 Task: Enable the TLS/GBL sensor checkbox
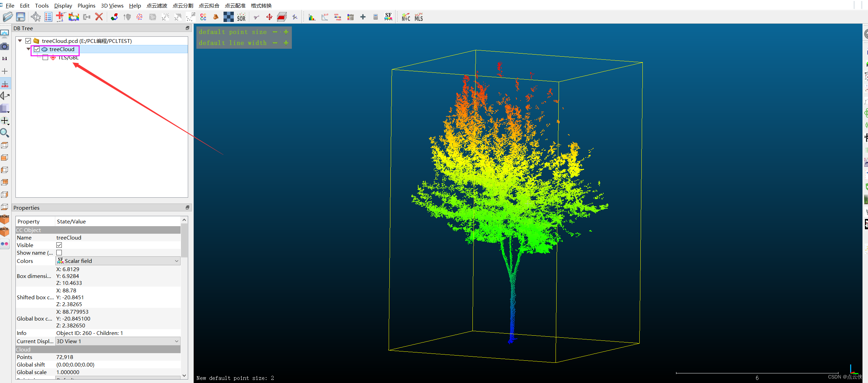[45, 58]
